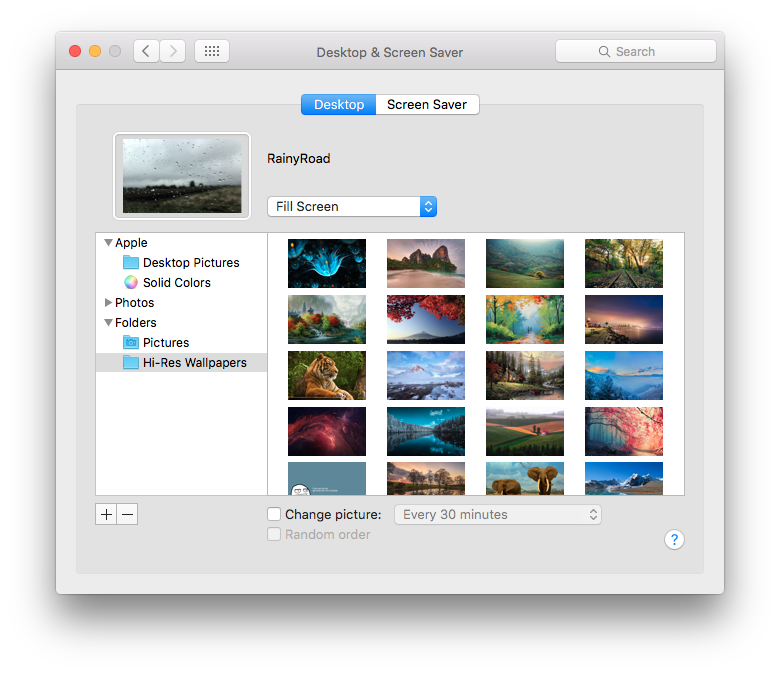The width and height of the screenshot is (780, 674).
Task: Click the minus button to remove folder
Action: [x=127, y=514]
